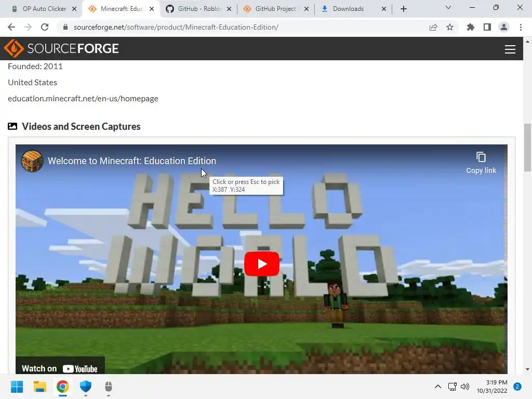Toggle the Chrome side panel

tap(487, 27)
